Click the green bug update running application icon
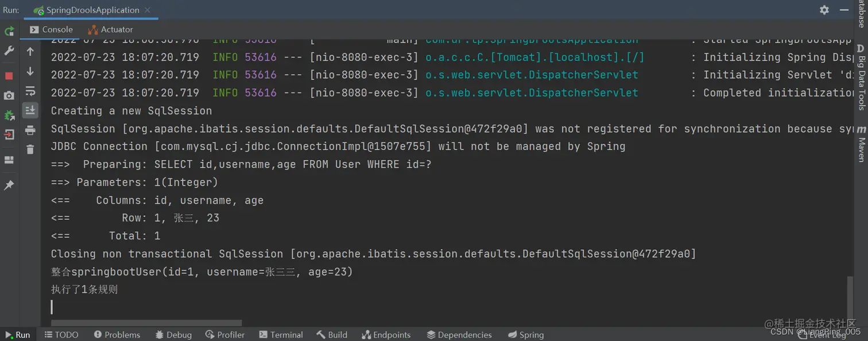868x341 pixels. 9,115
